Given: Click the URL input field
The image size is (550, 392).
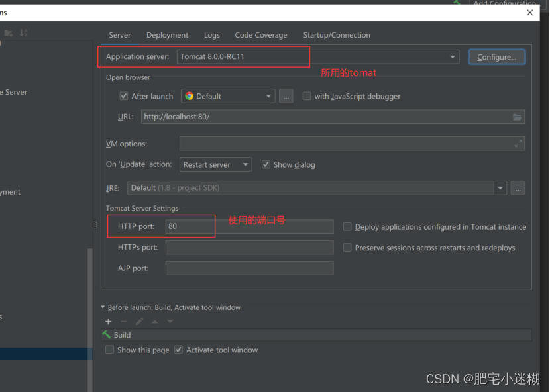Looking at the screenshot, I should 333,117.
